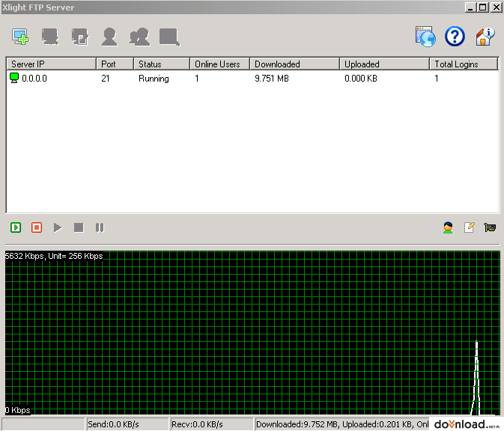The height and width of the screenshot is (431, 504).
Task: Click the port value 21
Action: point(106,79)
